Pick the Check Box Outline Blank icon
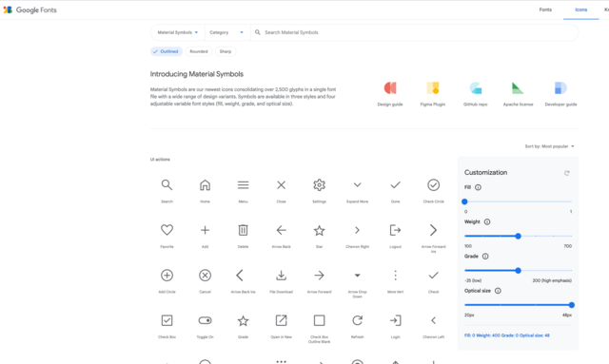 point(320,320)
